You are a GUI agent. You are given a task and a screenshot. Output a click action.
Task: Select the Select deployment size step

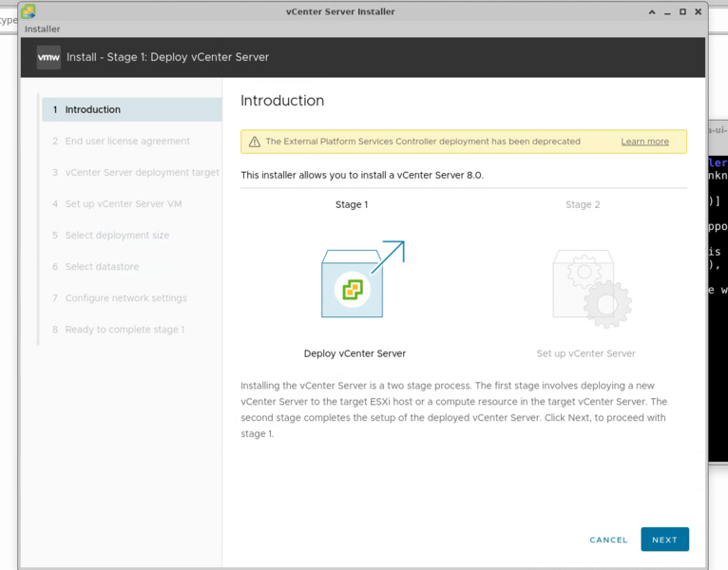(132, 236)
